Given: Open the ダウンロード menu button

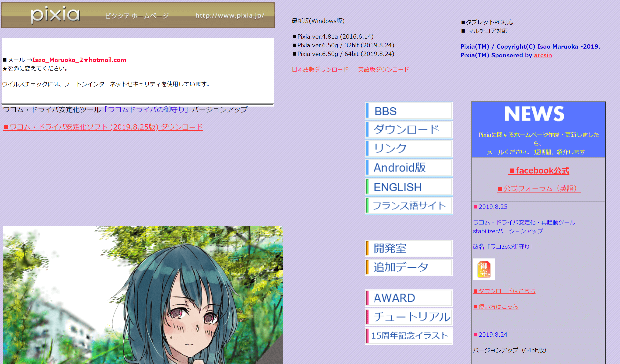Looking at the screenshot, I should [x=409, y=130].
